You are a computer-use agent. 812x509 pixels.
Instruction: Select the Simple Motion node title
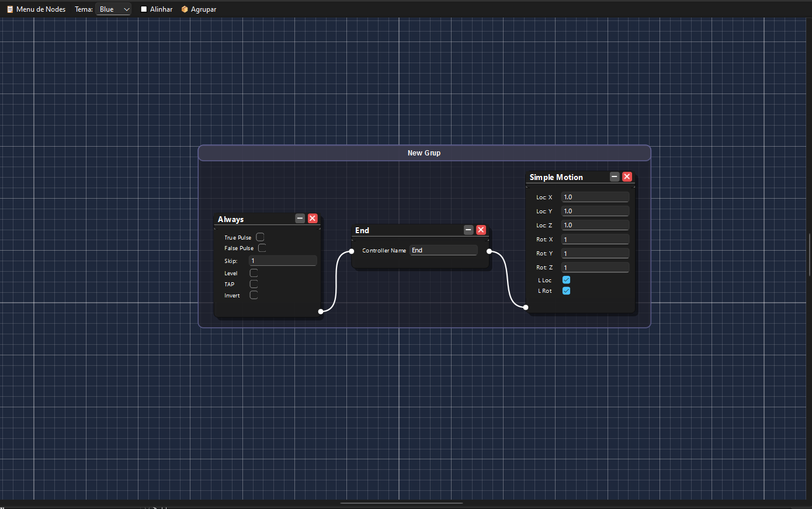click(x=556, y=177)
